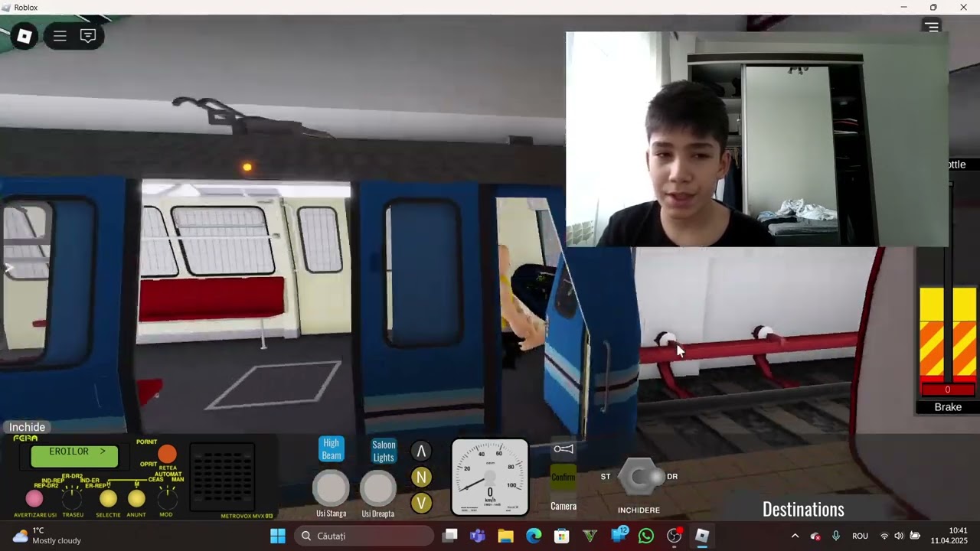Open the Roblox main menu logo button

coord(24,36)
